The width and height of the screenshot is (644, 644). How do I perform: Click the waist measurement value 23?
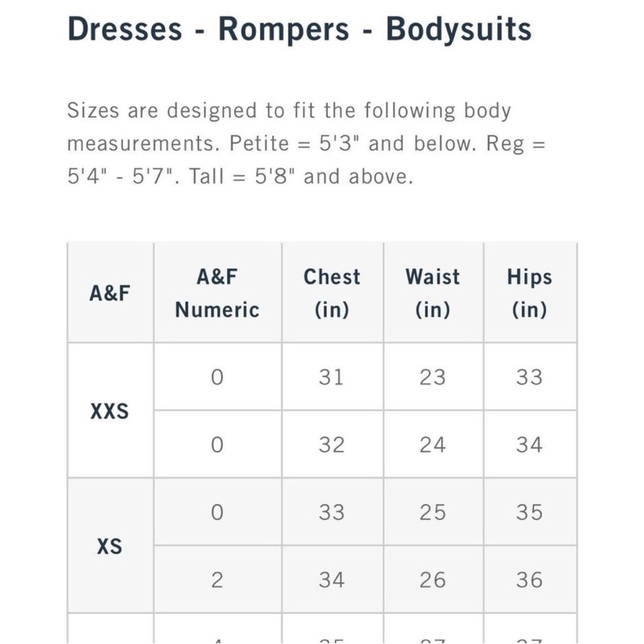coord(432,377)
